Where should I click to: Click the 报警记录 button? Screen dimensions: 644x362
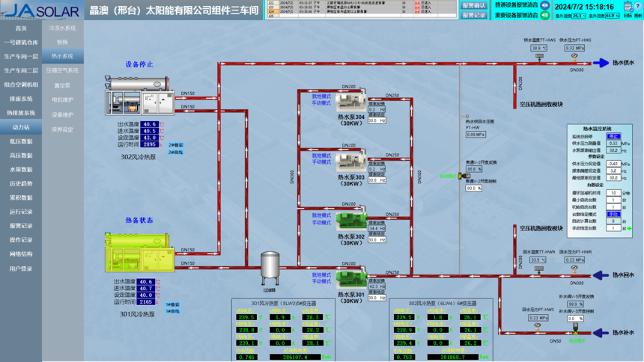(x=474, y=15)
